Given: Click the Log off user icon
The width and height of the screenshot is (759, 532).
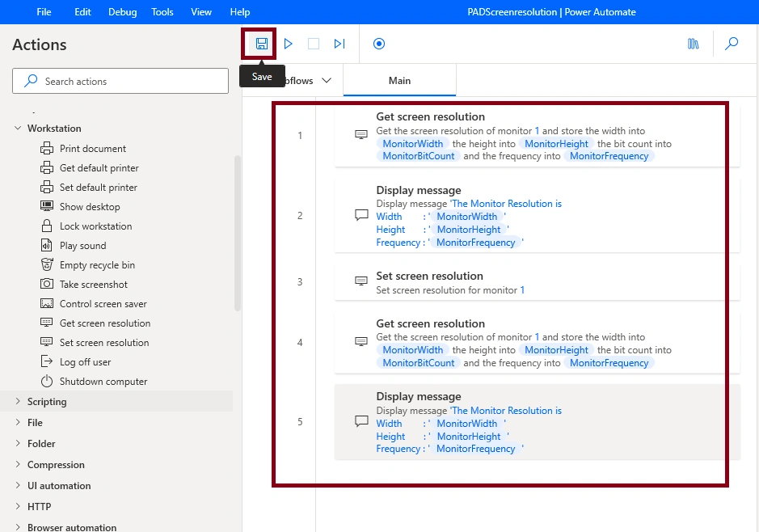Looking at the screenshot, I should (46, 361).
